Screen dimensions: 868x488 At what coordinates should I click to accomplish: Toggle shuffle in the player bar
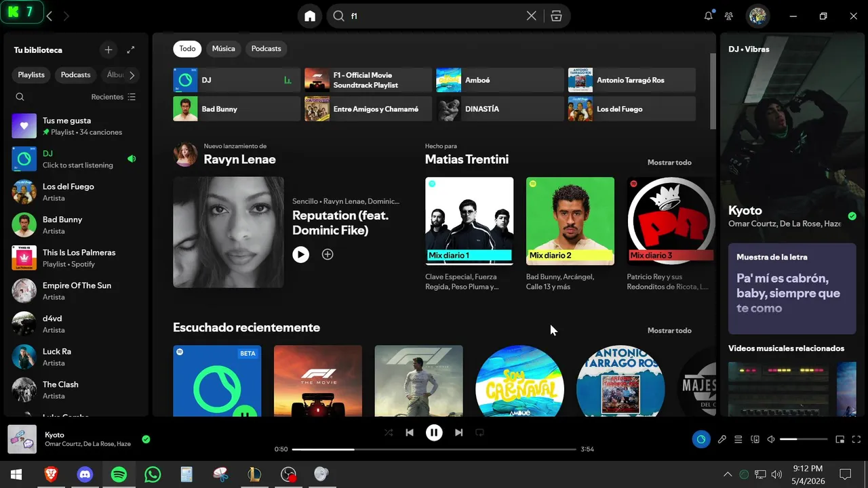389,432
